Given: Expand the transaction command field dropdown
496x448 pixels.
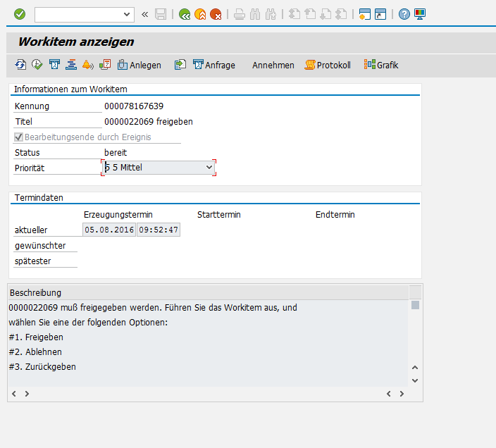Looking at the screenshot, I should (x=127, y=13).
